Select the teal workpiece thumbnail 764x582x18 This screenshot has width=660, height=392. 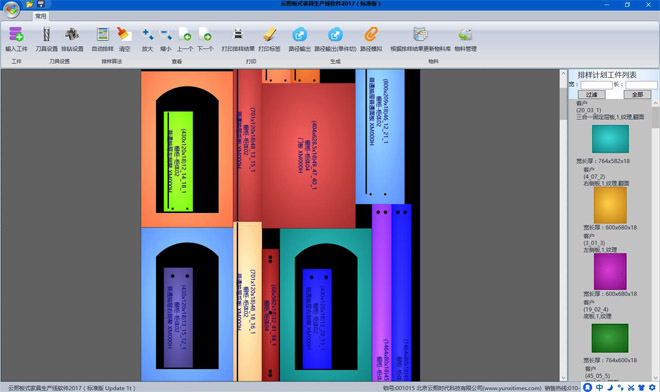point(610,139)
